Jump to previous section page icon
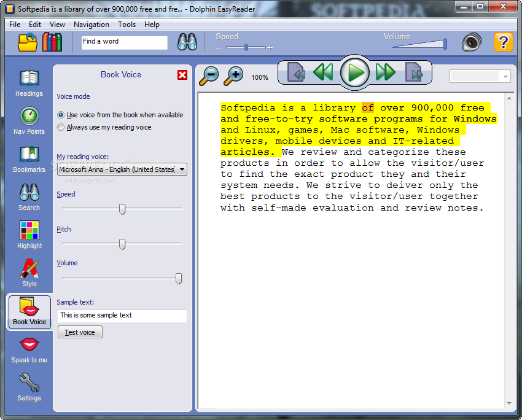This screenshot has width=522, height=420. click(x=296, y=72)
